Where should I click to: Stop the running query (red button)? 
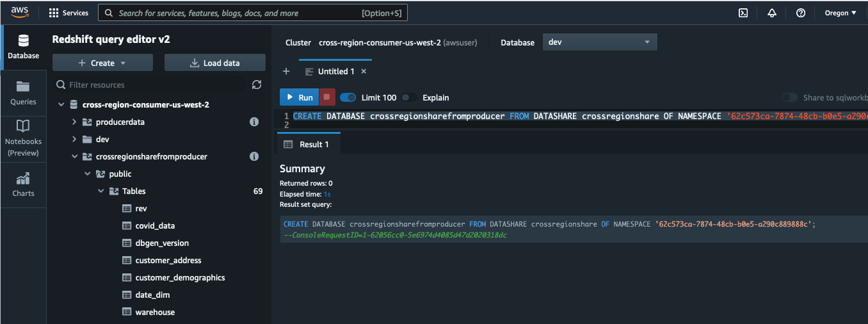326,97
